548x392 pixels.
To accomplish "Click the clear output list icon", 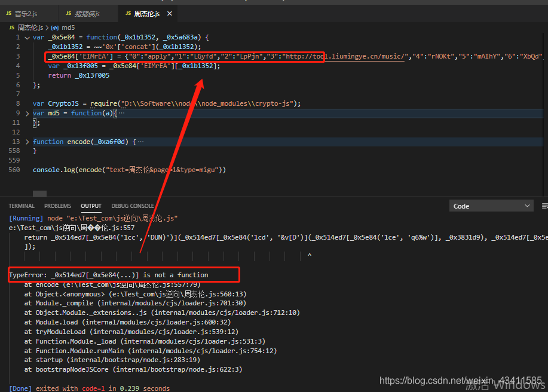I will 544,206.
